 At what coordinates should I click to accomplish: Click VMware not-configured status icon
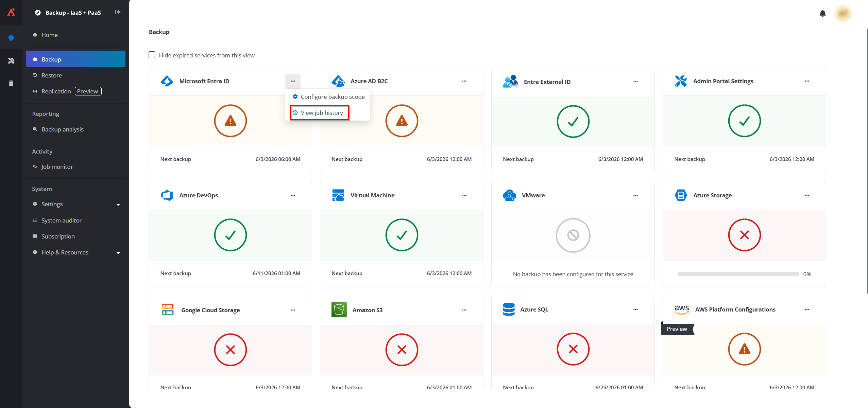(x=573, y=235)
